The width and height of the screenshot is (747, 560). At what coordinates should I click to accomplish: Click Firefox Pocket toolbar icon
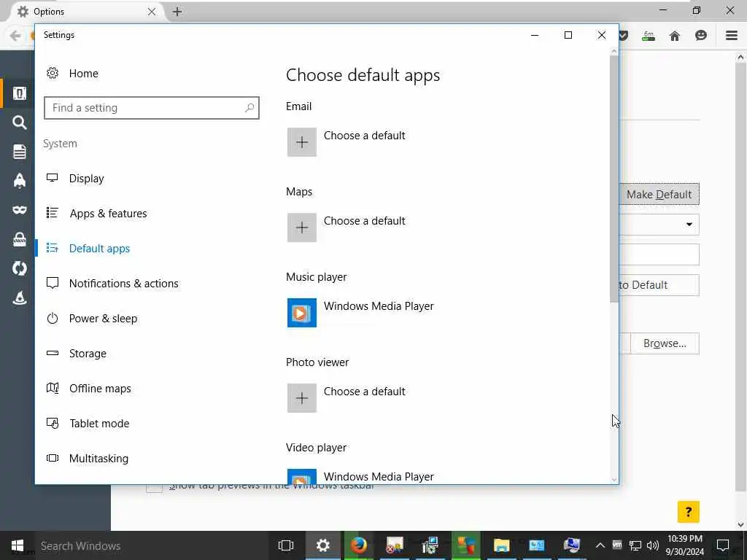(623, 36)
